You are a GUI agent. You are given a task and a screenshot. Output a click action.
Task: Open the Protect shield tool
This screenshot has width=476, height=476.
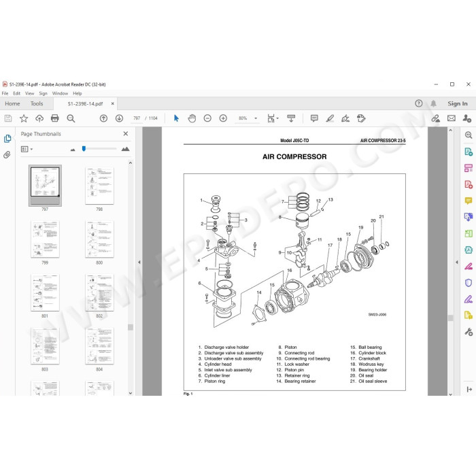[469, 283]
